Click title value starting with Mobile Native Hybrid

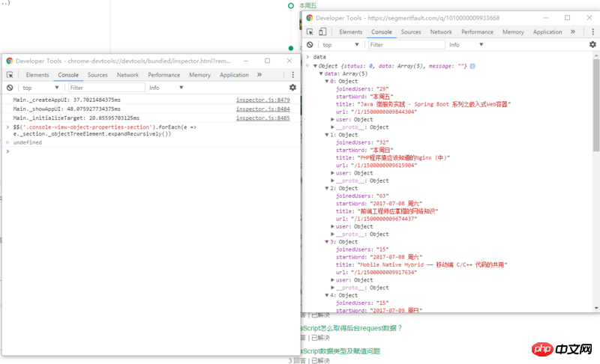(x=433, y=264)
